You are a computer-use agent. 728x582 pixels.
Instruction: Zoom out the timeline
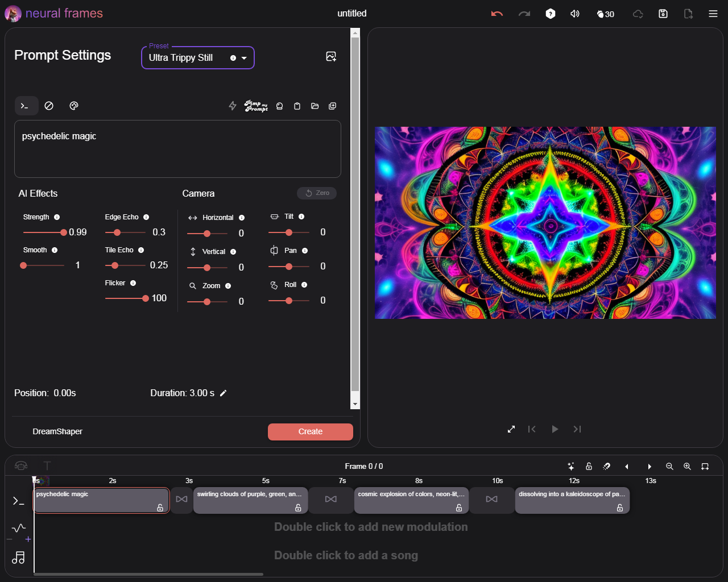point(669,467)
